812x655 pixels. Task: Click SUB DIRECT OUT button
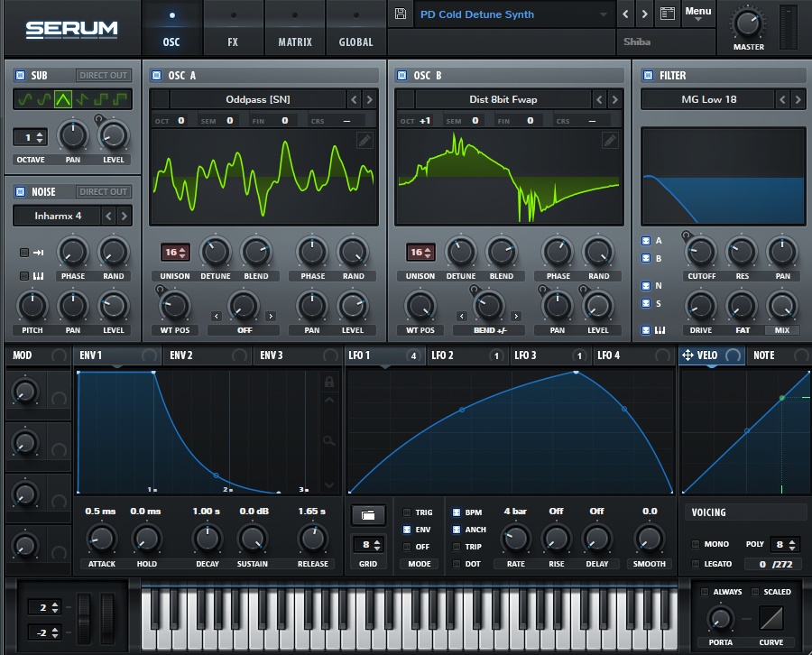coord(103,76)
